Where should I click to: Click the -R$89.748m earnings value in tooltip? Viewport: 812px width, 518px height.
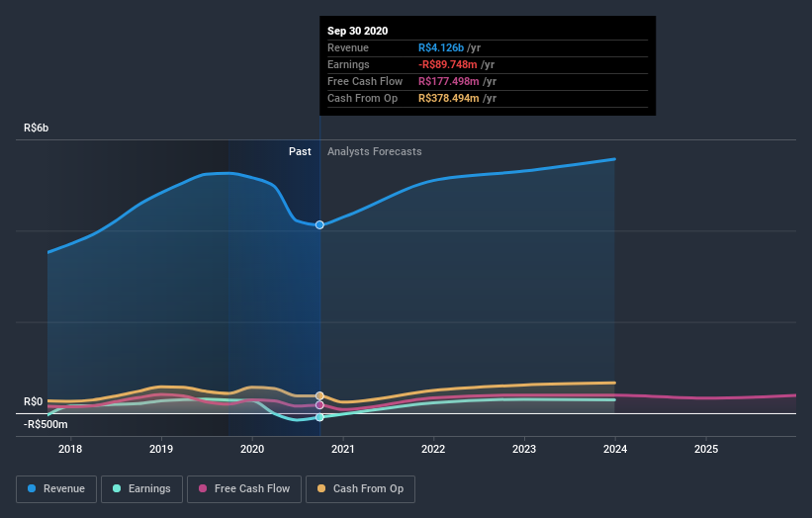tap(448, 64)
